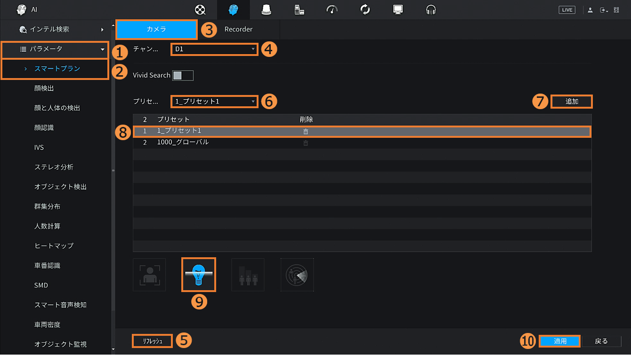Click the circular arrows icon in top bar
Viewport: 631px width, 364px height.
tap(365, 10)
